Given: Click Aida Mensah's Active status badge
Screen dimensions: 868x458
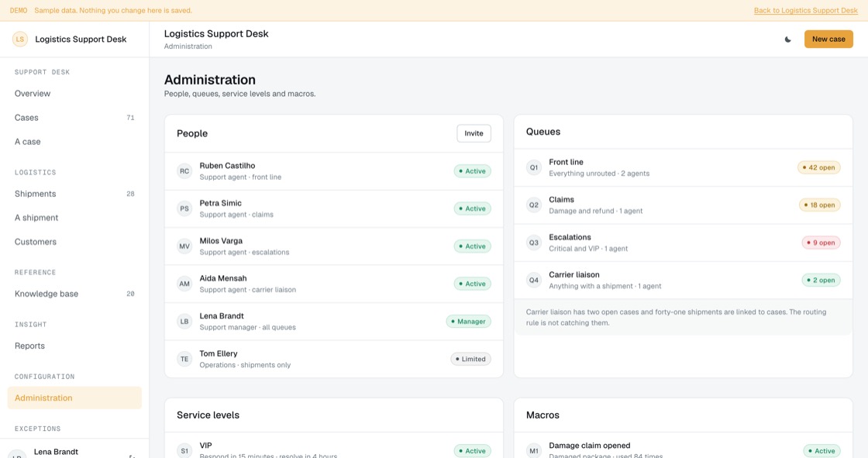Looking at the screenshot, I should (x=472, y=284).
